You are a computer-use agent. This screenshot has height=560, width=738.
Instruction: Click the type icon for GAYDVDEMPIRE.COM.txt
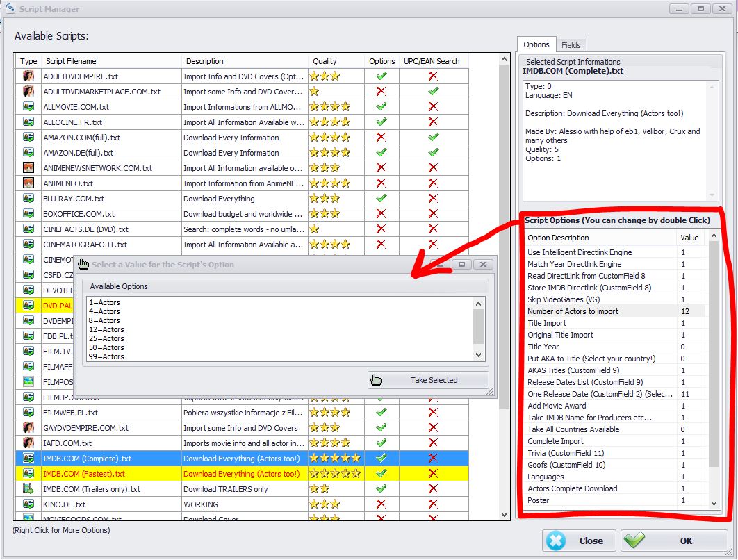pos(28,428)
